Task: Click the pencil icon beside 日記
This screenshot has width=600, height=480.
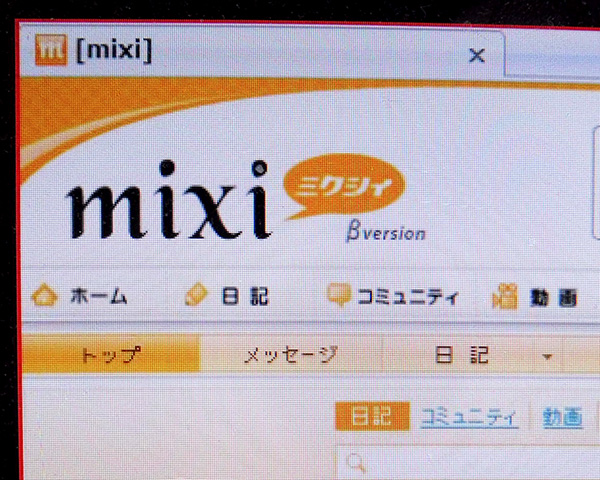Action: (x=196, y=294)
